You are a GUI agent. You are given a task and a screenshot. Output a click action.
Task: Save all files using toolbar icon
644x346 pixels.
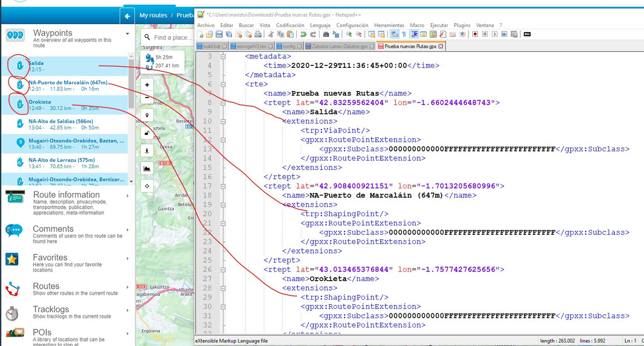pos(229,34)
